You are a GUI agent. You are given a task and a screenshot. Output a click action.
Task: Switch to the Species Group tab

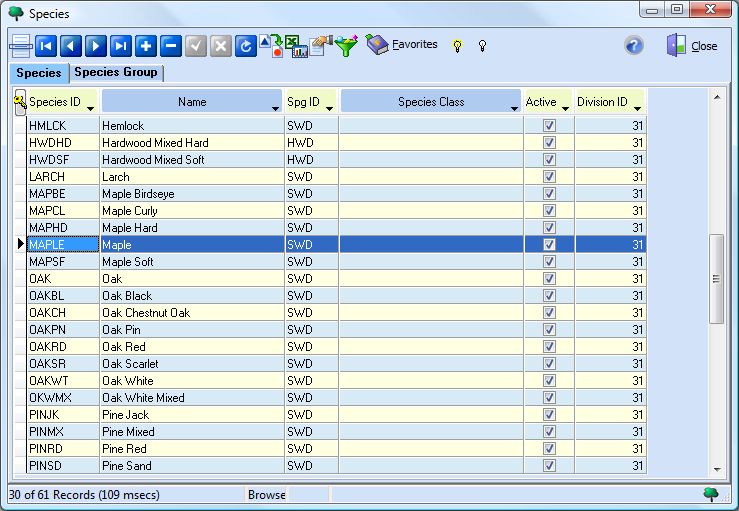coord(116,73)
